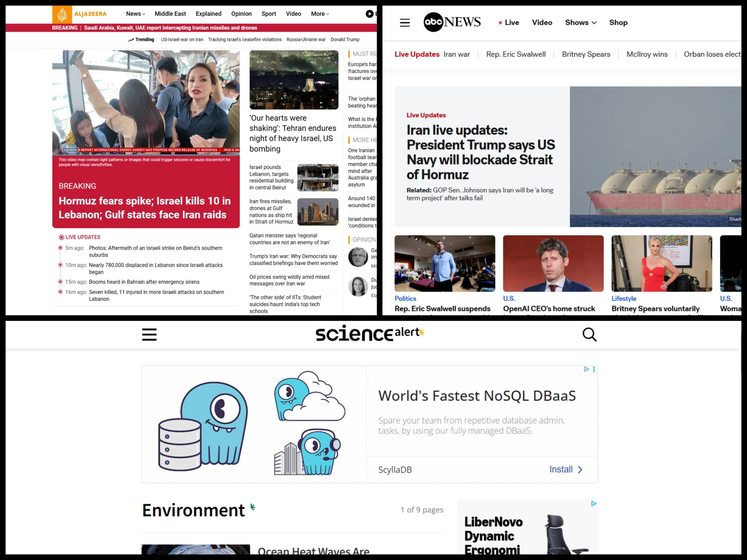
Task: Open the ScienceAlert hamburger menu
Action: click(x=149, y=335)
